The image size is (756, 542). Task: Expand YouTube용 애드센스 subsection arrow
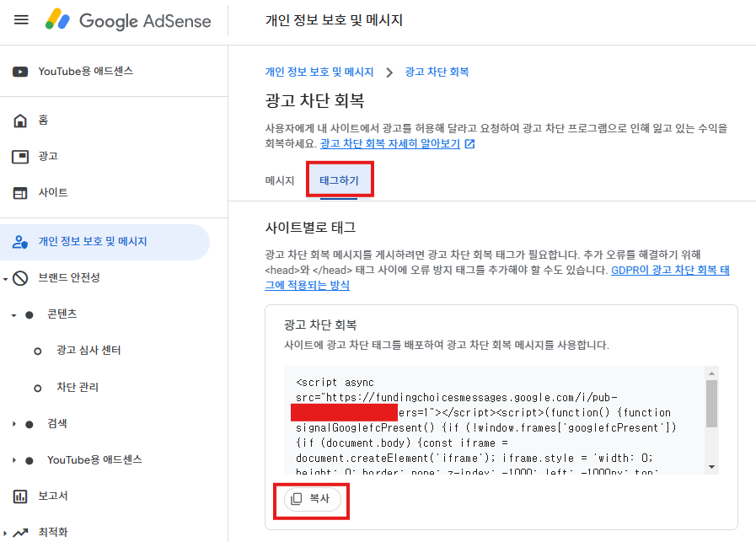click(14, 460)
